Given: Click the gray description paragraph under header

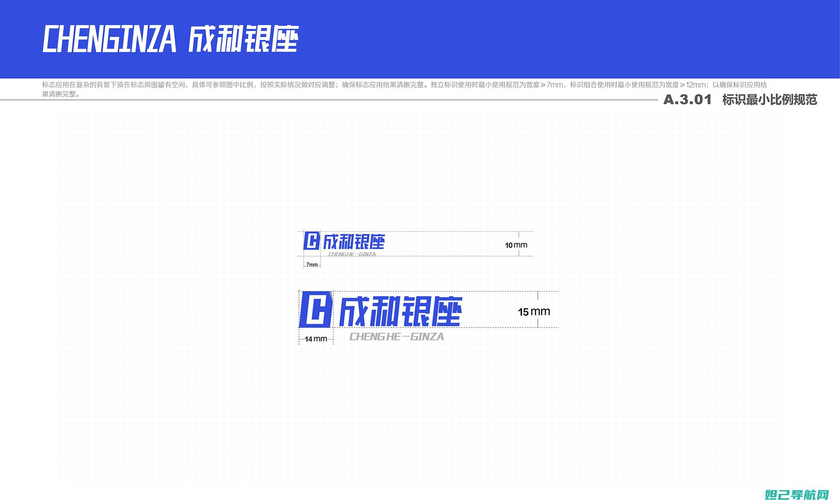Looking at the screenshot, I should [404, 89].
